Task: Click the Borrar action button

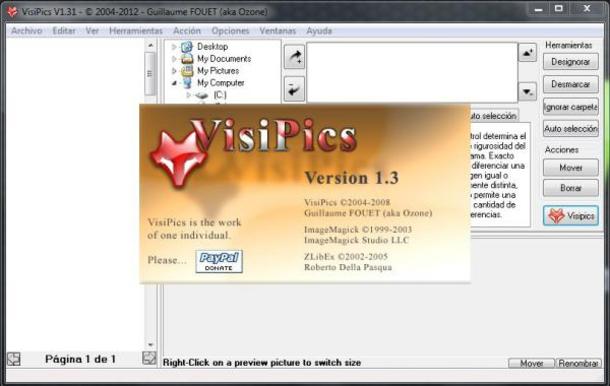Action: pos(571,188)
